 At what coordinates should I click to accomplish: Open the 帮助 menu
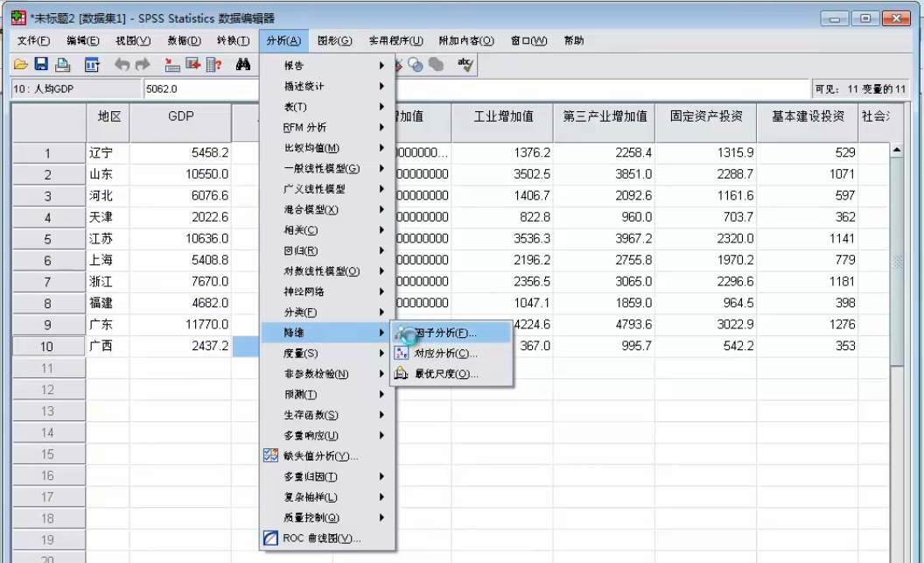[574, 40]
